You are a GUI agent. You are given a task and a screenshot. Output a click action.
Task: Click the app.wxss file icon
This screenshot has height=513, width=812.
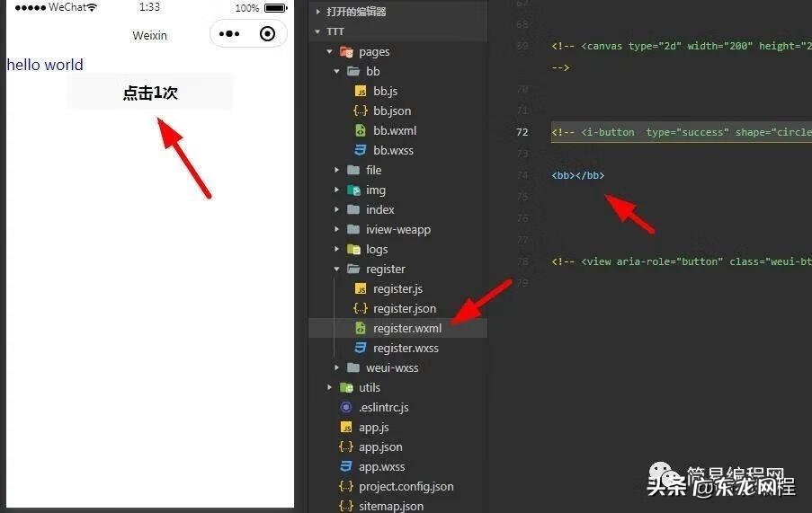point(345,467)
